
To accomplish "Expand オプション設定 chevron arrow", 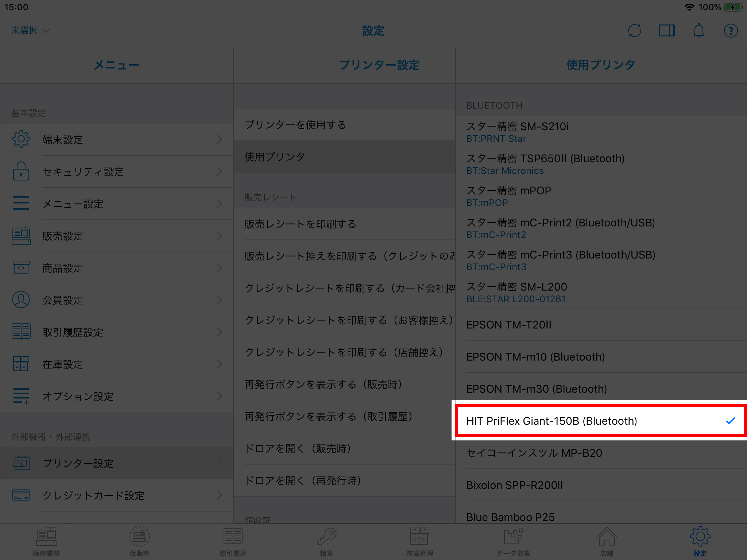I will [x=219, y=396].
